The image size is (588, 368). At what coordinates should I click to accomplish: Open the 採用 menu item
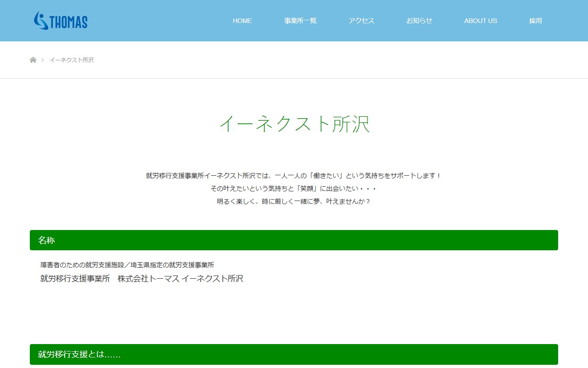[x=536, y=21]
